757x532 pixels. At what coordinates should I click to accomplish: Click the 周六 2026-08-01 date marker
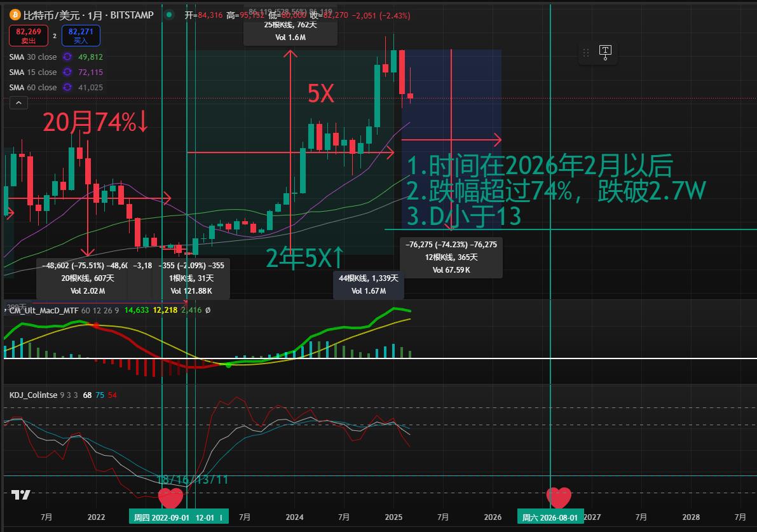coord(550,517)
